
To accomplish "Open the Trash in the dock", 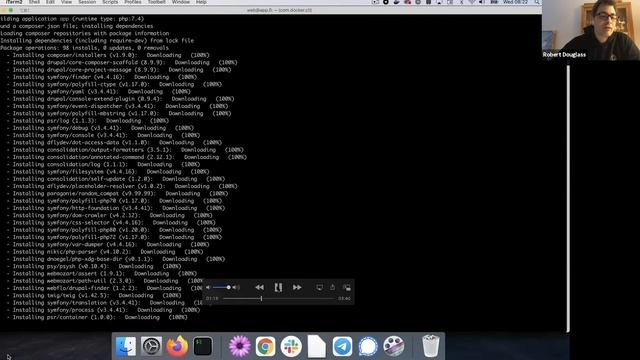I will coord(430,346).
